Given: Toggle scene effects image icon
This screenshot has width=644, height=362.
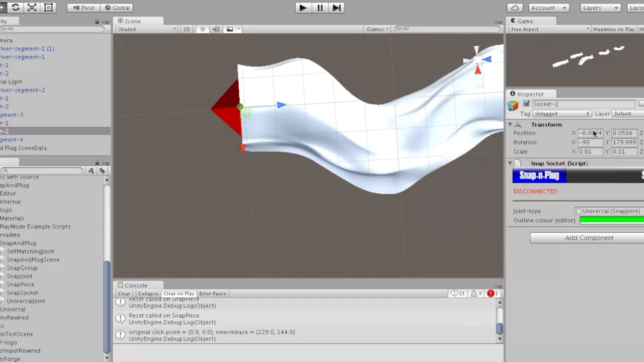Looking at the screenshot, I should 230,29.
